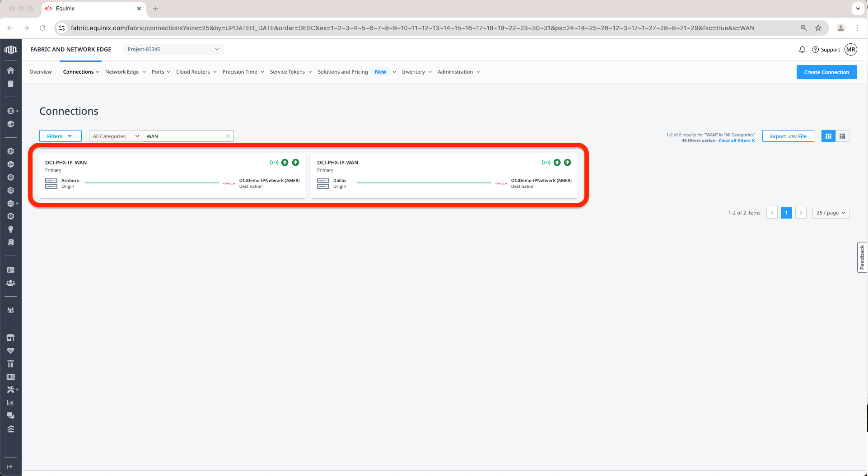This screenshot has width=868, height=476.
Task: Switch to list view
Action: tap(842, 136)
